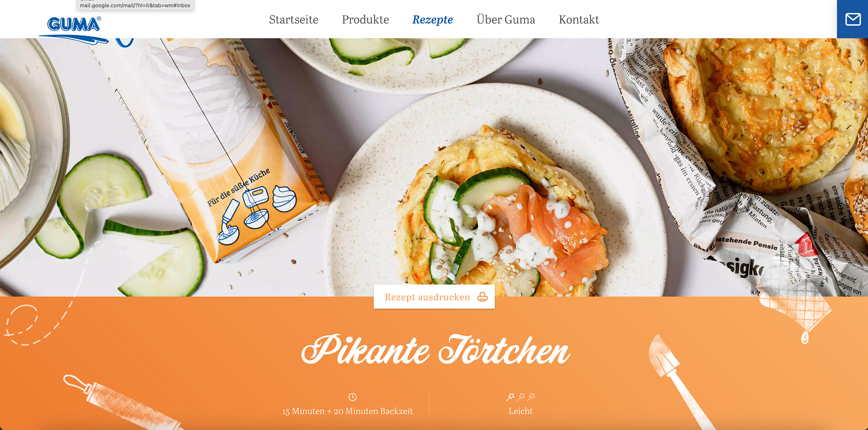This screenshot has width=868, height=430.
Task: Click the Leicht difficulty label
Action: tap(520, 411)
